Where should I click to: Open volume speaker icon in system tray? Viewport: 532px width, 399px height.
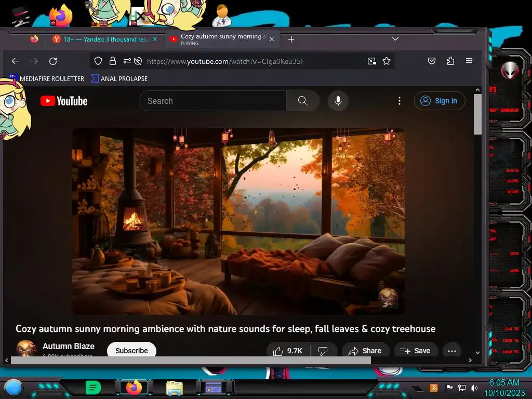point(474,388)
